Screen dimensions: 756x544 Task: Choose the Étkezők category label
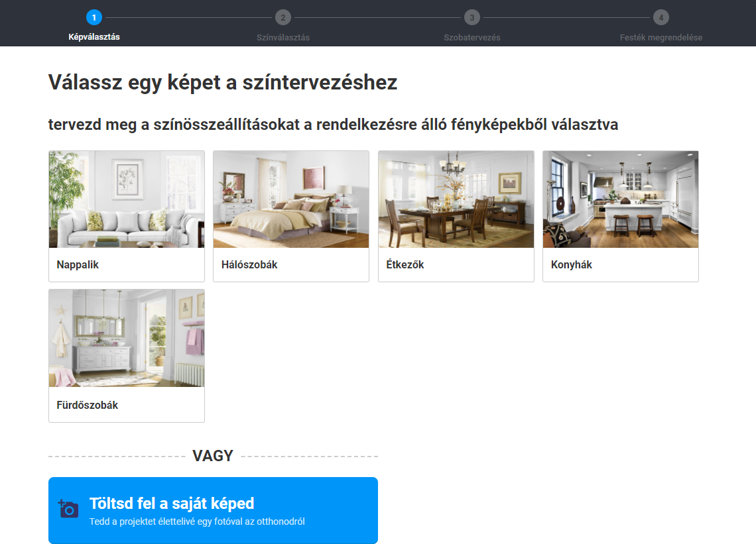[x=405, y=264]
